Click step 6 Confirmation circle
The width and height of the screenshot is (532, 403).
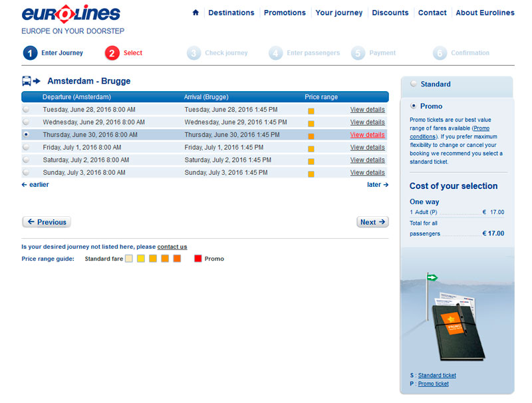[x=440, y=53]
